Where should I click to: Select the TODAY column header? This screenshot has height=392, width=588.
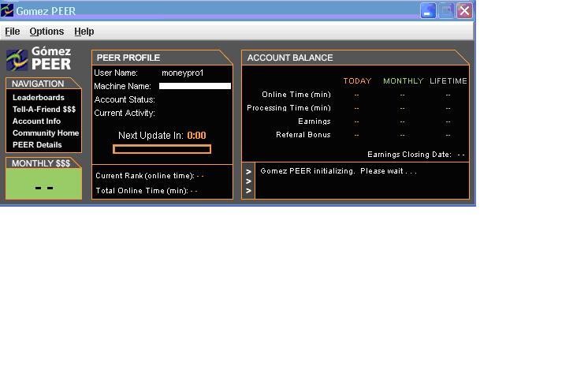(x=357, y=81)
